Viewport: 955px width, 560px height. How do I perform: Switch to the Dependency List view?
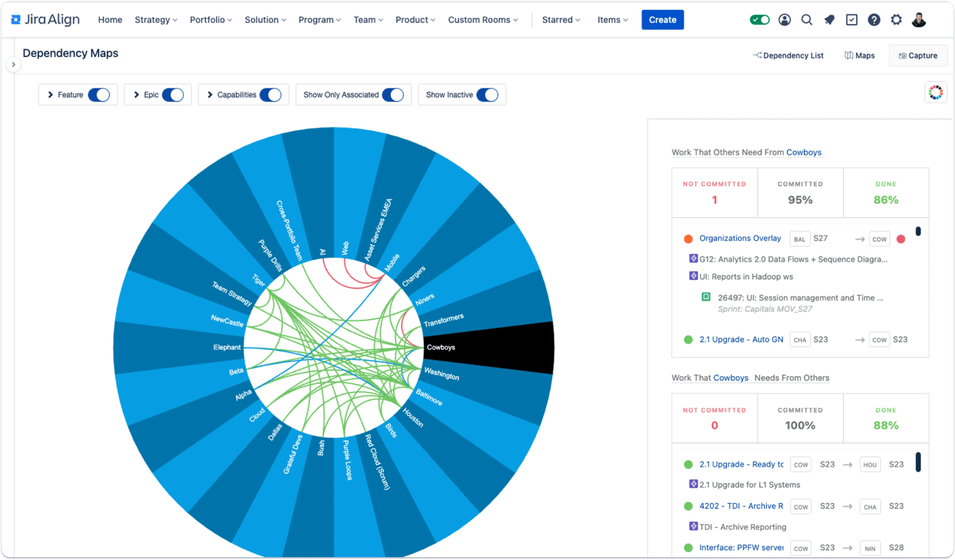point(788,56)
